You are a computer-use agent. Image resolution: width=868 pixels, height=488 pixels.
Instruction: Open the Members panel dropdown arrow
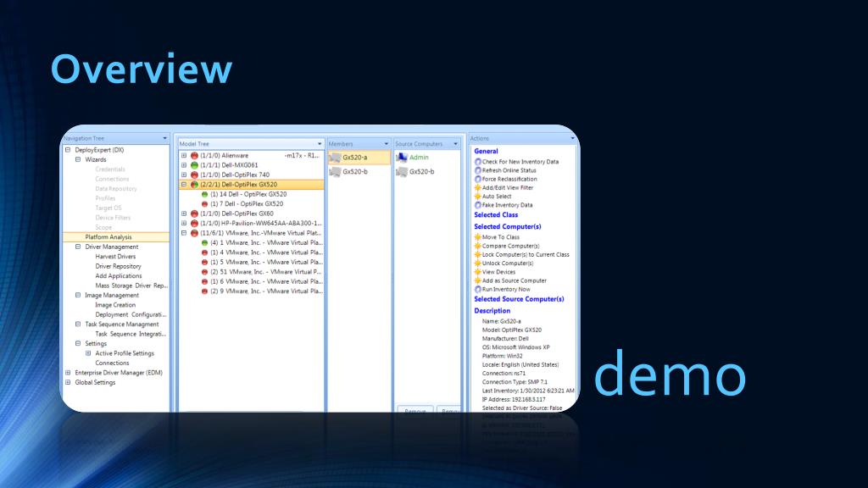point(387,144)
